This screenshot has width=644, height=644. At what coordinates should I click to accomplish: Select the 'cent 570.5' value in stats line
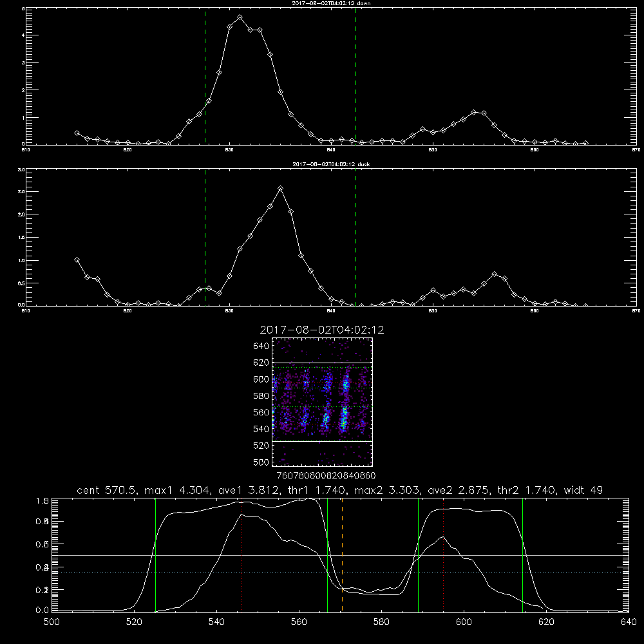pyautogui.click(x=107, y=490)
